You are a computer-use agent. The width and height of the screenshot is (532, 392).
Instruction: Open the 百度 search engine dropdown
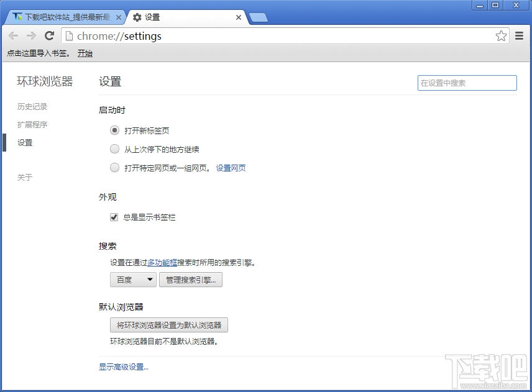pos(132,280)
